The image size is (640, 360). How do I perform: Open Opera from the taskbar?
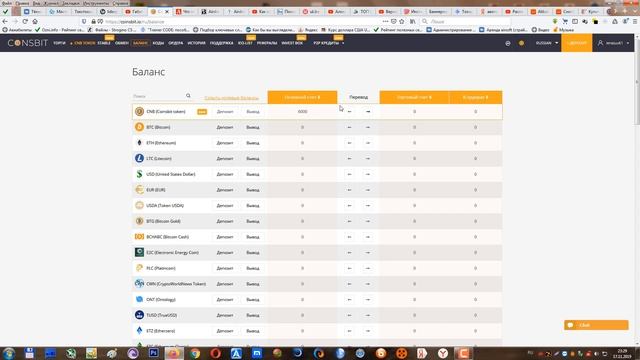pyautogui.click(x=216, y=353)
